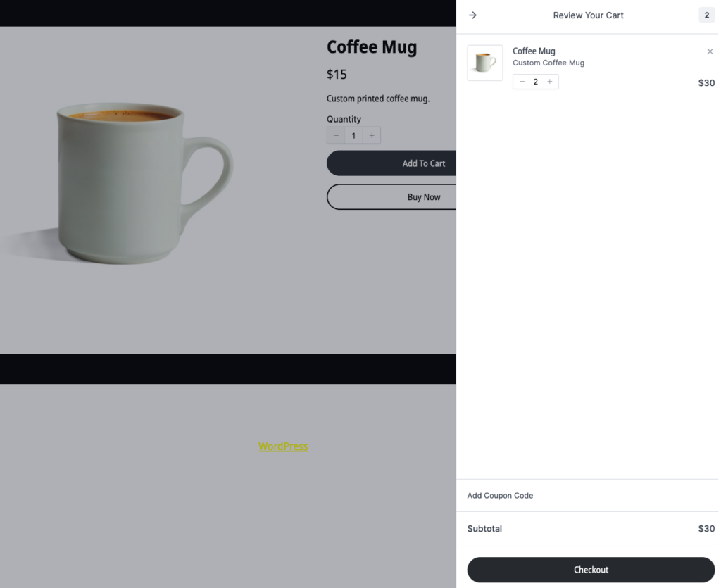This screenshot has height=588, width=721.
Task: Click product quantity field showing 1
Action: coord(353,136)
